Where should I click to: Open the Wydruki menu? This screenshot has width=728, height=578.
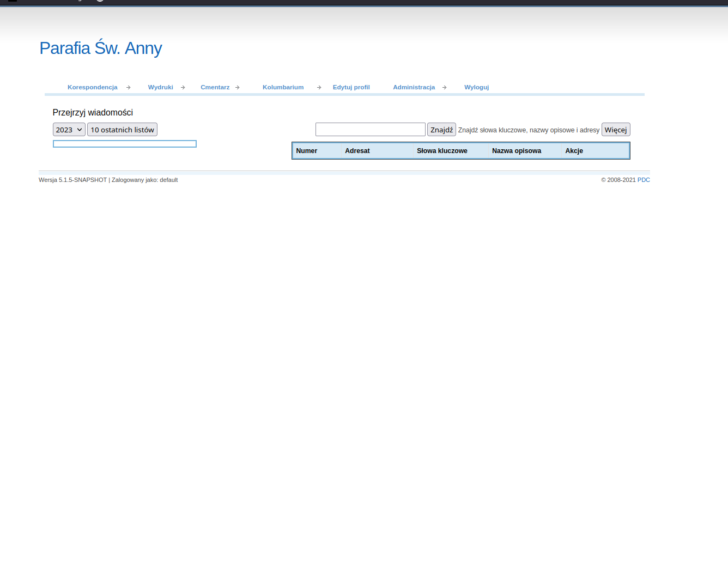click(x=160, y=87)
